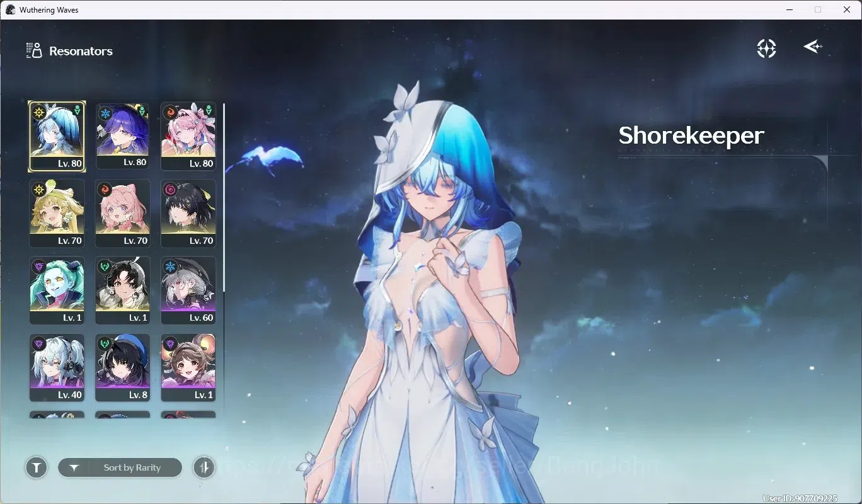This screenshot has width=862, height=504.
Task: Select the blue-beret Aero resonator at Lv. 8
Action: [x=122, y=368]
